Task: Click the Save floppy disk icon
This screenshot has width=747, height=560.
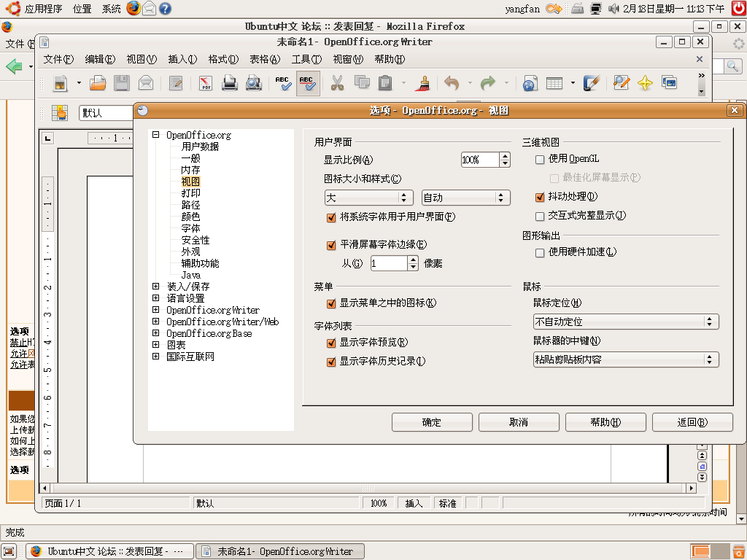Action: 122,83
